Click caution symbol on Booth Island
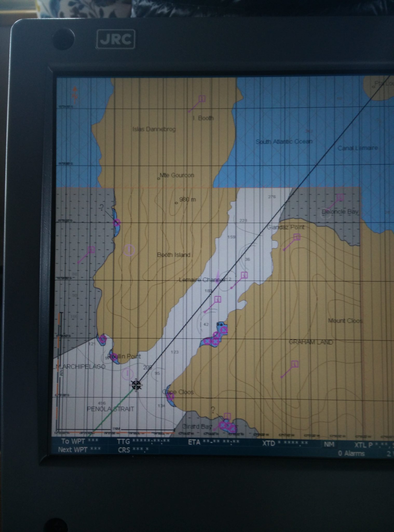Screen dimensions: 394x532 point(129,250)
